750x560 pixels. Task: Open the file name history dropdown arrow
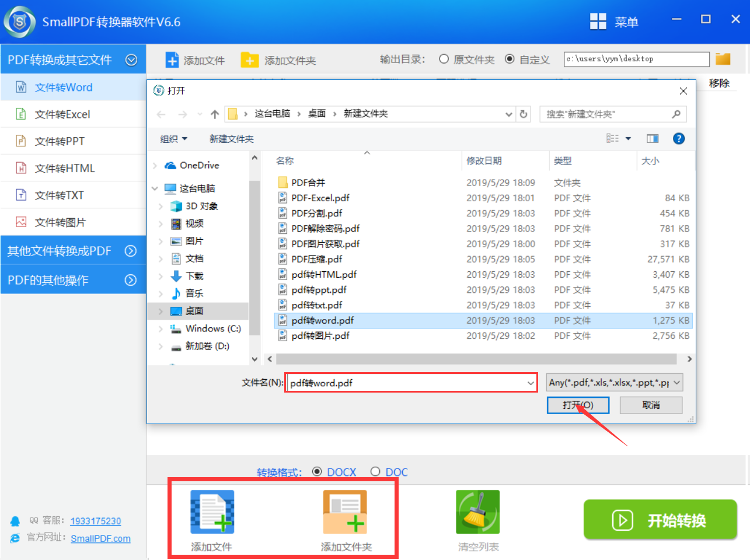tap(531, 383)
